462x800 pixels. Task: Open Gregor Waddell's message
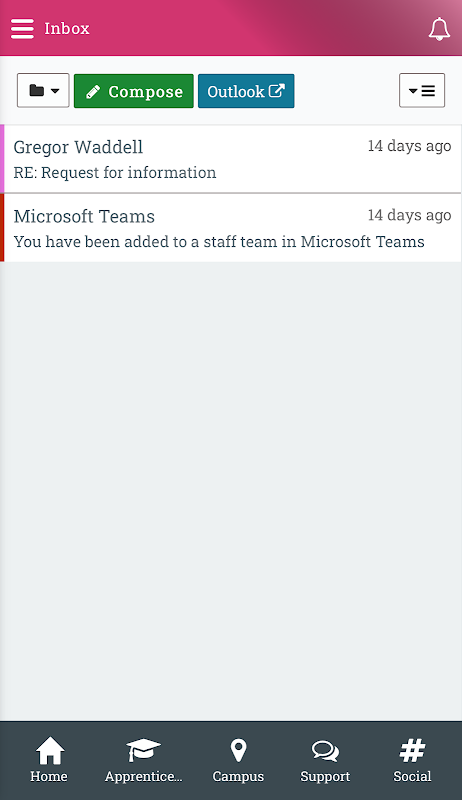tap(231, 159)
